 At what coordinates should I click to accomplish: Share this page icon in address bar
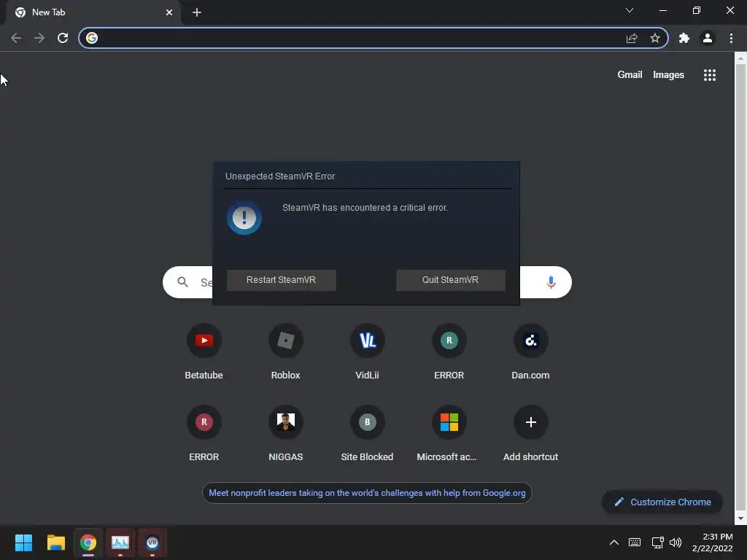point(632,38)
